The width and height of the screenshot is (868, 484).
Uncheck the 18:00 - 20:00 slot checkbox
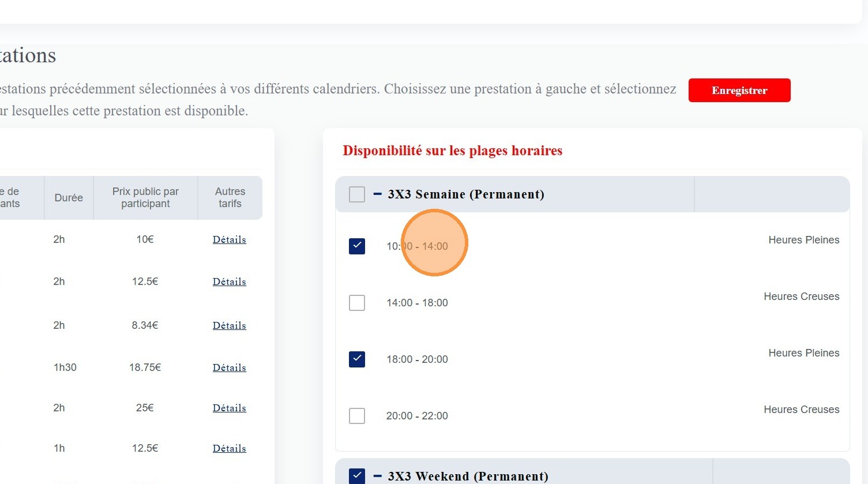click(x=357, y=359)
